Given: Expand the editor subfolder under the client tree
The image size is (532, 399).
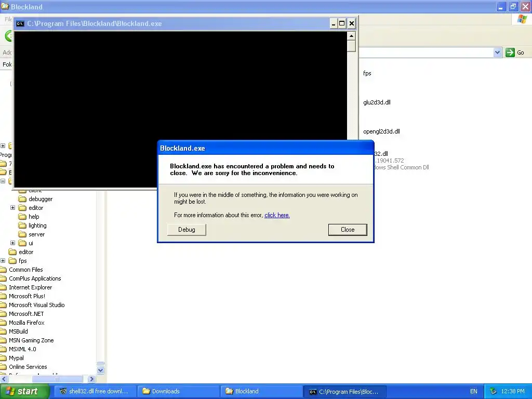Looking at the screenshot, I should pos(12,208).
